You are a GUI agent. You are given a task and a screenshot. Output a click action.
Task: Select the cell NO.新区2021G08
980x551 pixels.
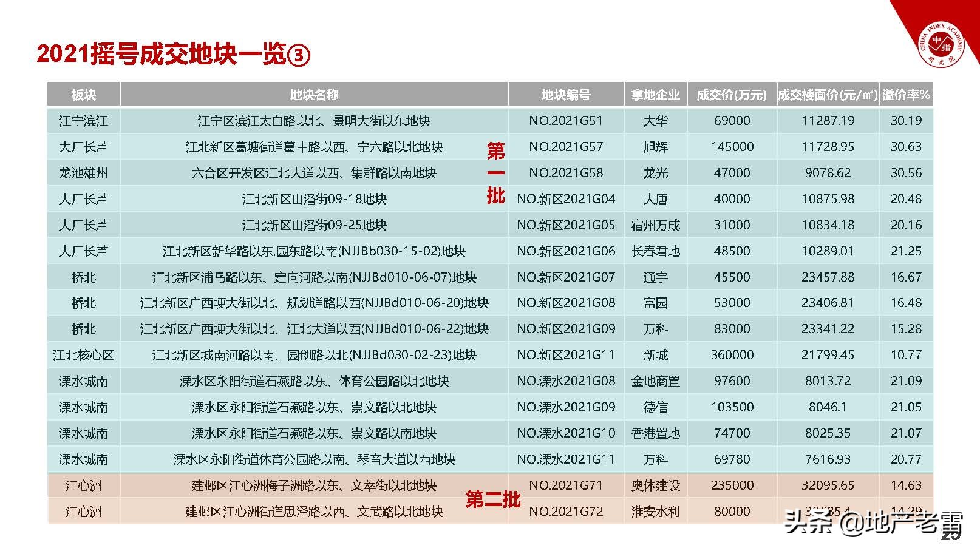[566, 303]
